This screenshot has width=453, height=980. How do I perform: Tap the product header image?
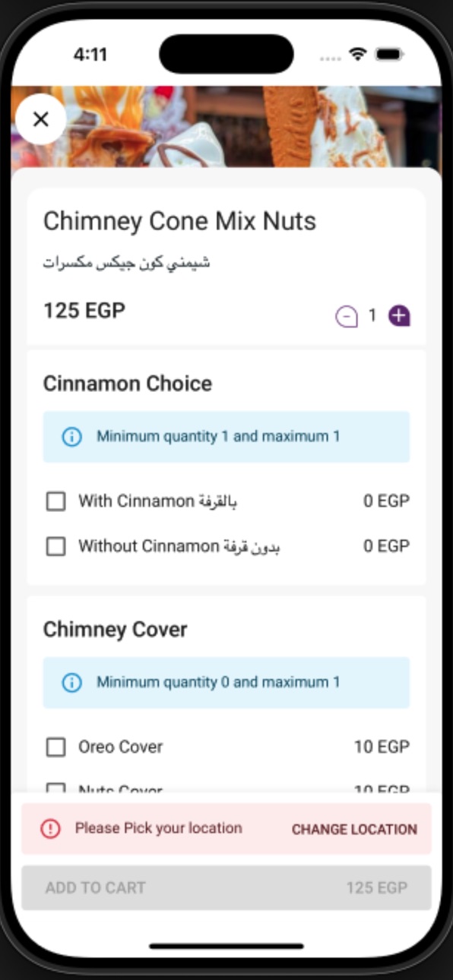[x=226, y=126]
